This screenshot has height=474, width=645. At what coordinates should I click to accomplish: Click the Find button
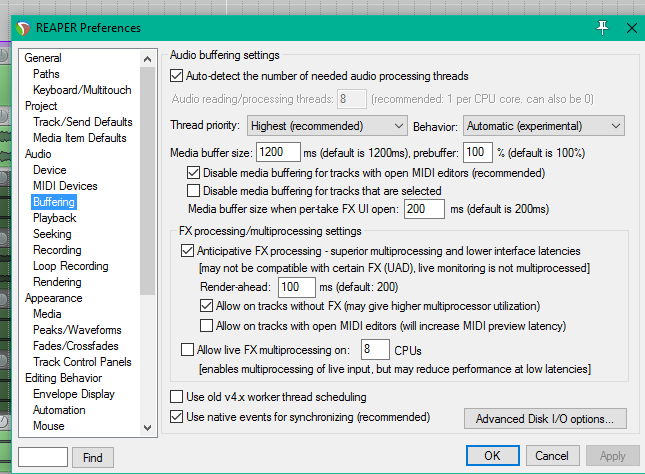tap(93, 458)
